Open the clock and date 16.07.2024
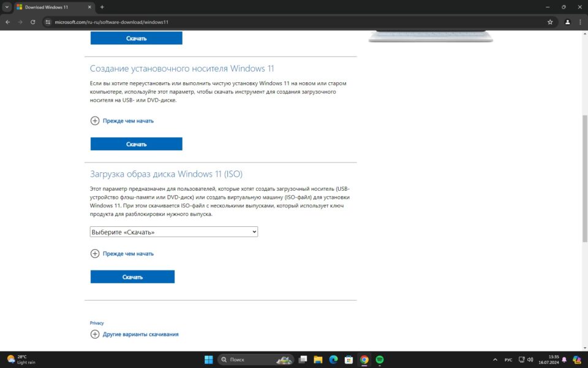The image size is (588, 368). tap(549, 359)
